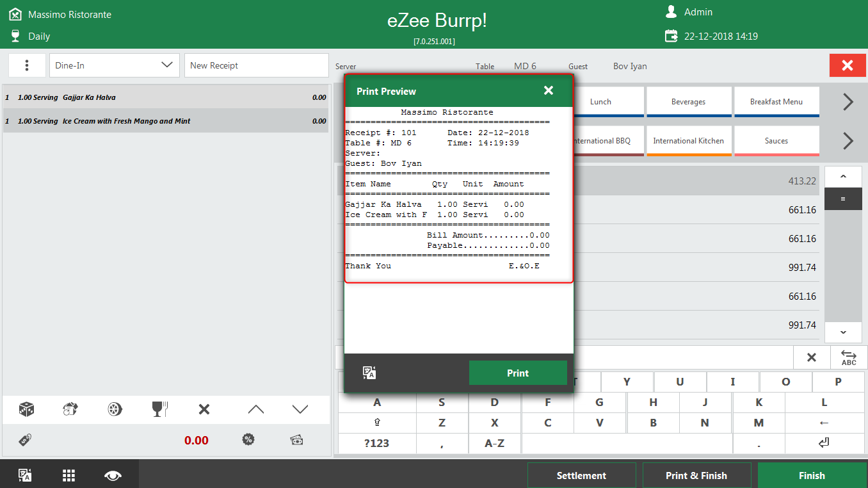Open the Dine-In order type dropdown

point(115,65)
